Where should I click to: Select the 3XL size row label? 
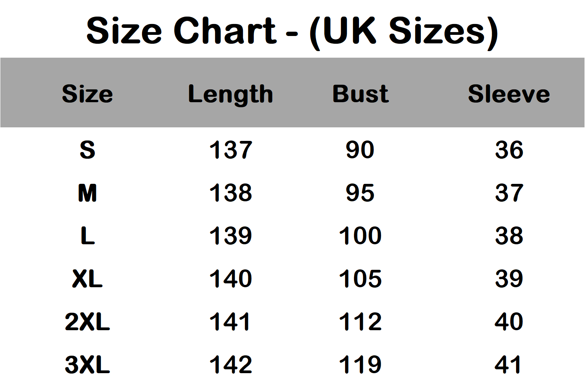point(87,365)
